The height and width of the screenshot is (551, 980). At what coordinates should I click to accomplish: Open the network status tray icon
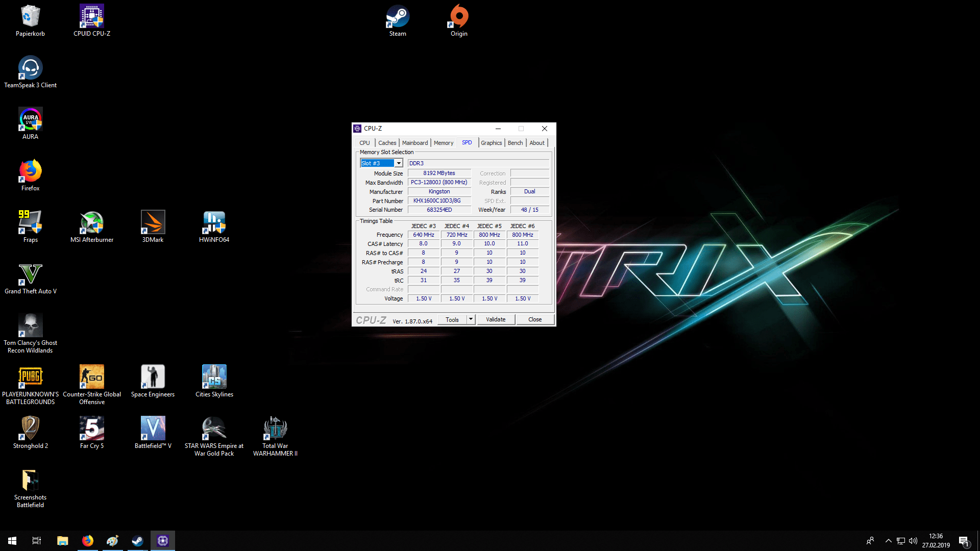tap(901, 541)
